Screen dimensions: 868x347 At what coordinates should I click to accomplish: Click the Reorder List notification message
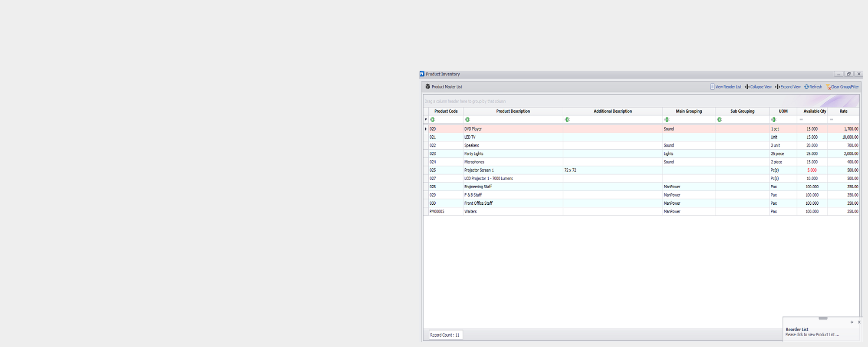point(812,335)
